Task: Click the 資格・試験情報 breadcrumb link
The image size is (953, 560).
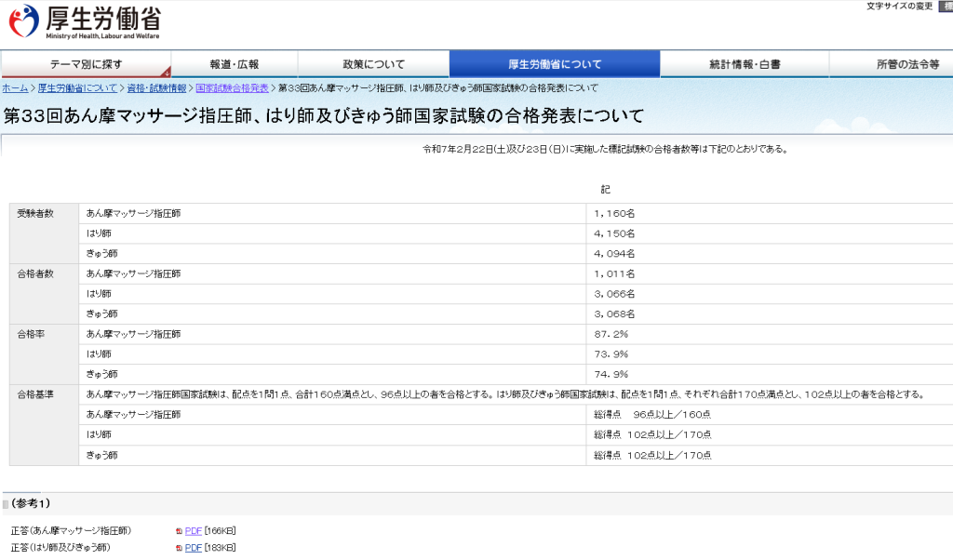Action: coord(156,88)
